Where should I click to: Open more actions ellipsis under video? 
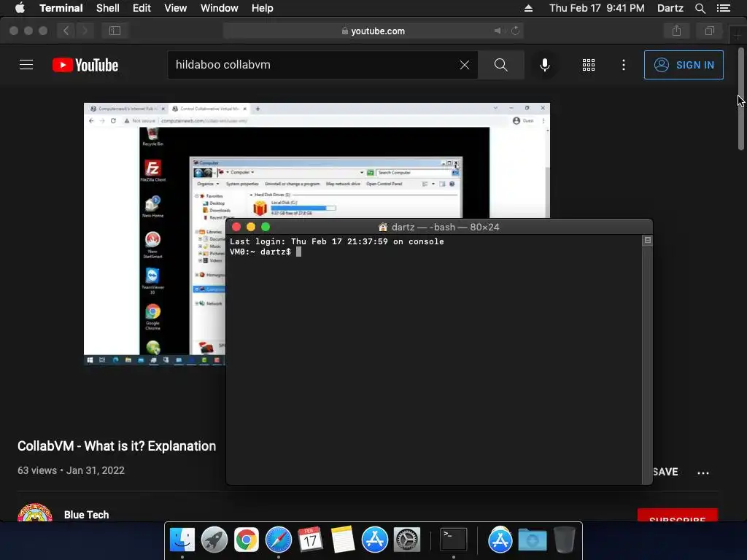pos(703,472)
